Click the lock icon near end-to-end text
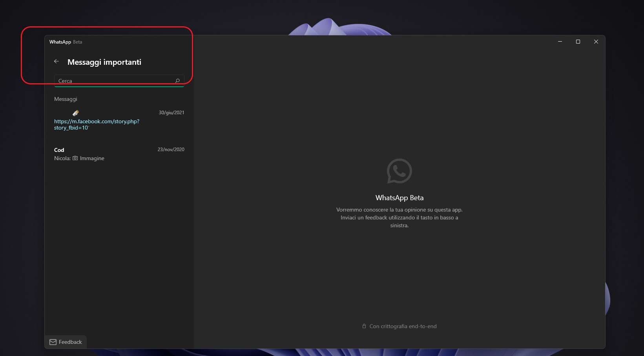The height and width of the screenshot is (356, 644). coord(364,326)
